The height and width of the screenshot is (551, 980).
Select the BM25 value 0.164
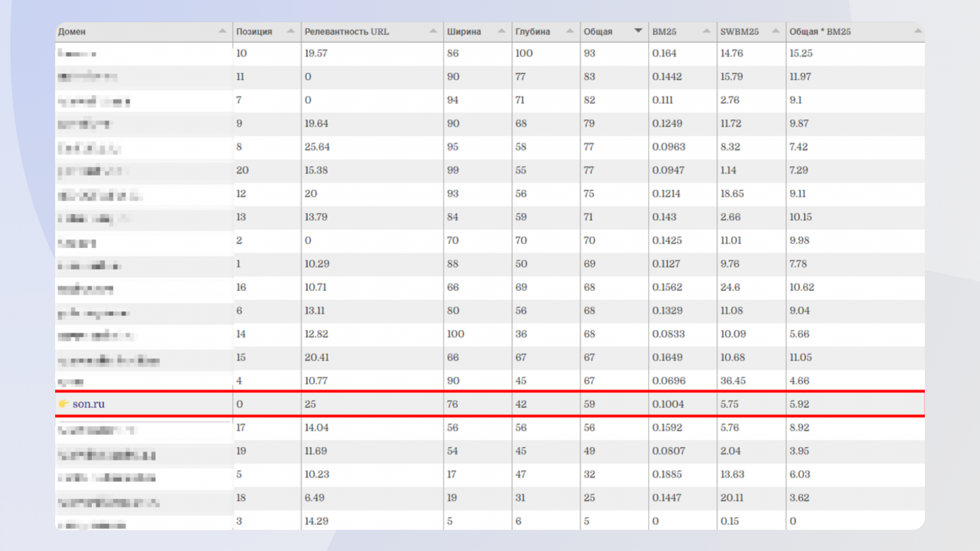click(665, 53)
